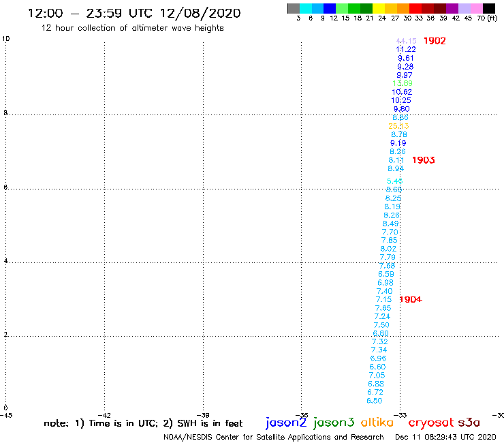Click the chart title date 12/08/2020
This screenshot has height=443, width=504.
(200, 13)
